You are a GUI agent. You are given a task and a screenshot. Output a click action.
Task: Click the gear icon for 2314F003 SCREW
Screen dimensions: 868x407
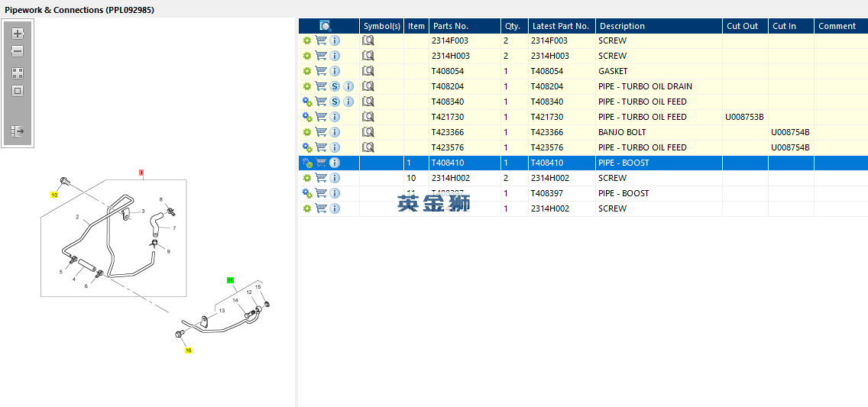307,41
